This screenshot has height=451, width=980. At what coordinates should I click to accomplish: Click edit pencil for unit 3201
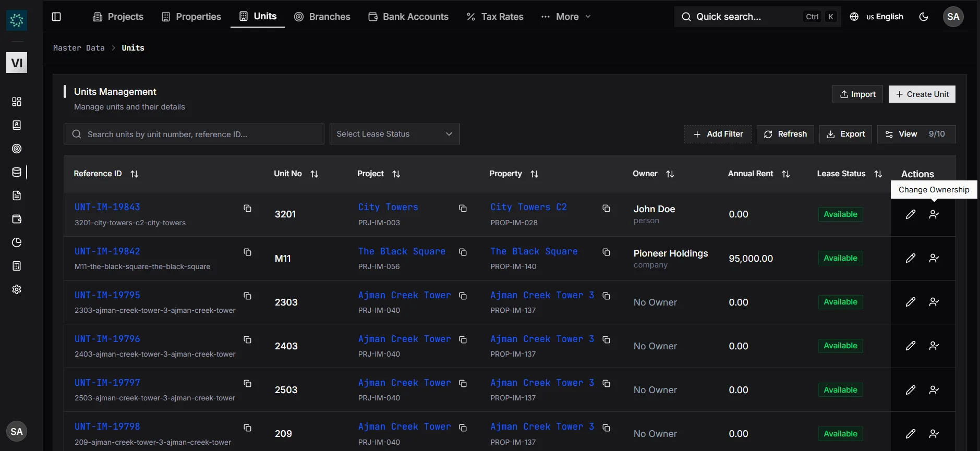(910, 214)
